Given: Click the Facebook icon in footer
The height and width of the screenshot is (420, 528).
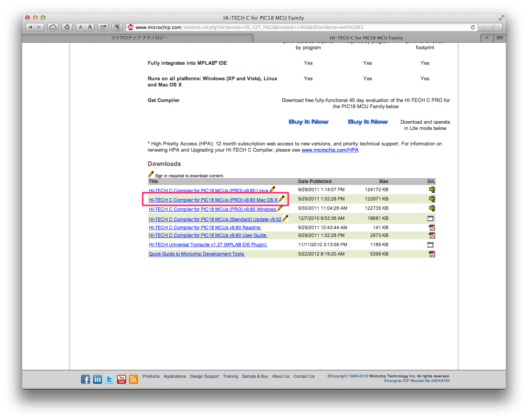Looking at the screenshot, I should [x=85, y=379].
